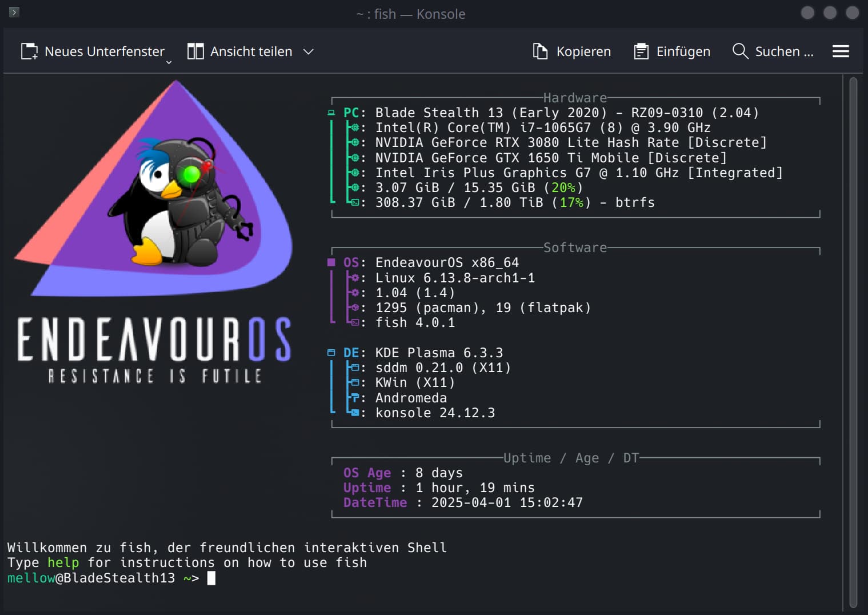Open the hamburger menu
Screen dimensions: 868x615
click(x=841, y=51)
